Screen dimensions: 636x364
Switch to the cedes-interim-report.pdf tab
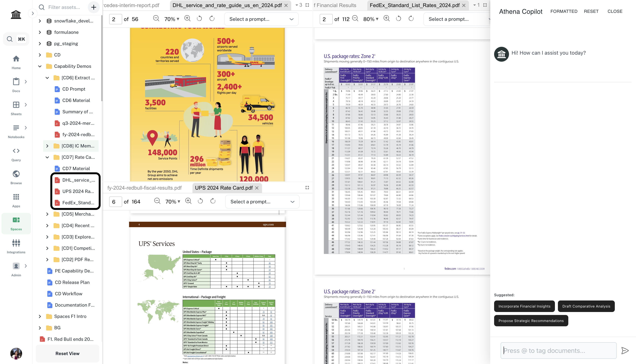131,5
